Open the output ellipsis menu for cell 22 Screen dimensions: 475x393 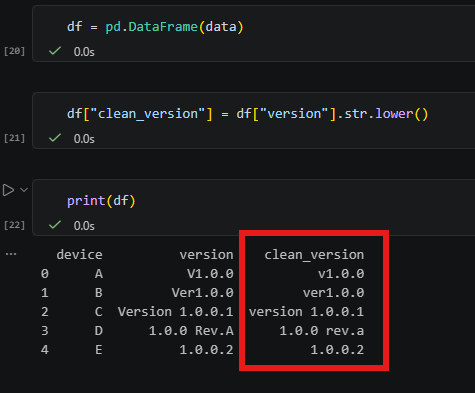(11, 254)
